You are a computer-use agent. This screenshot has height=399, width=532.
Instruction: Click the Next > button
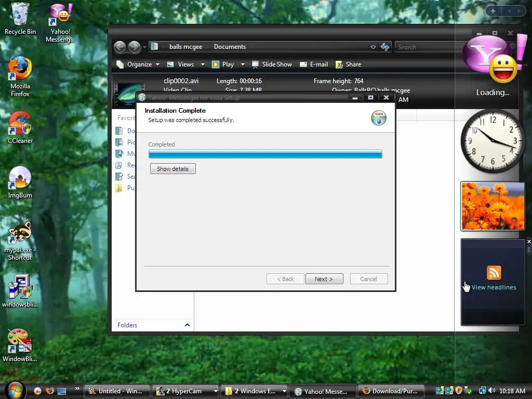coord(324,279)
